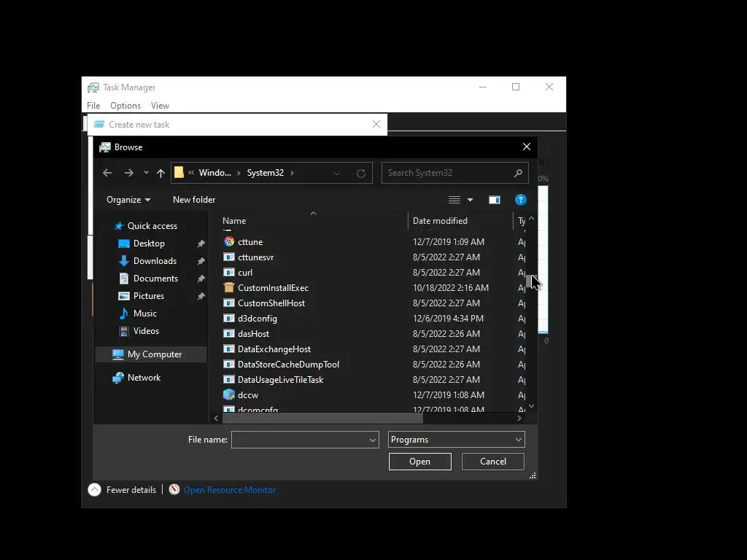Click the yellow folder icon in address bar
747x560 pixels.
tap(179, 172)
